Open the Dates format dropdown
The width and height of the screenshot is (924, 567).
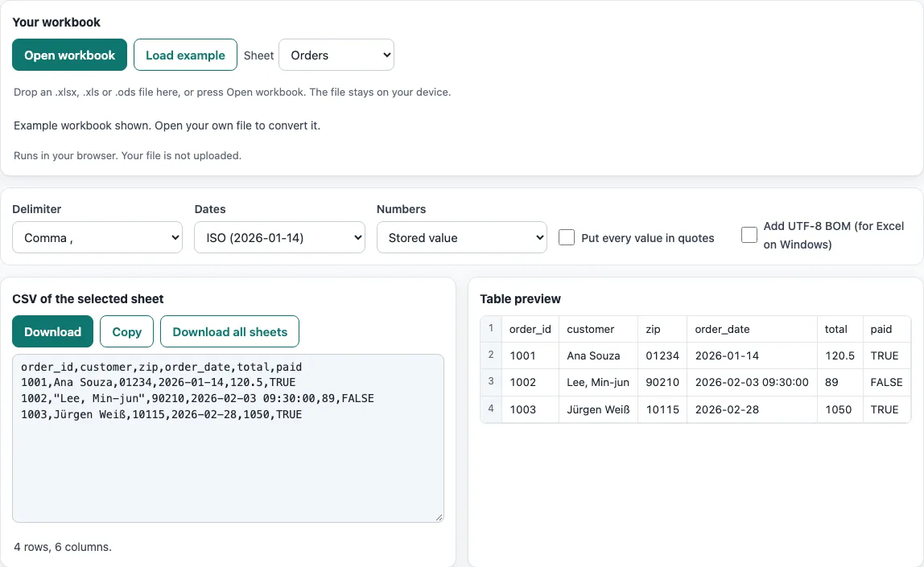click(279, 237)
